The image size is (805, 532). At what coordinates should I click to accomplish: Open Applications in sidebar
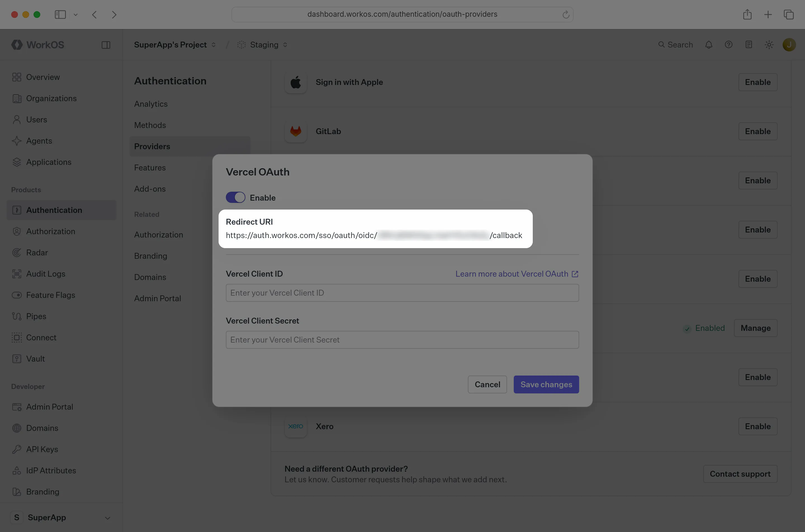coord(61,162)
